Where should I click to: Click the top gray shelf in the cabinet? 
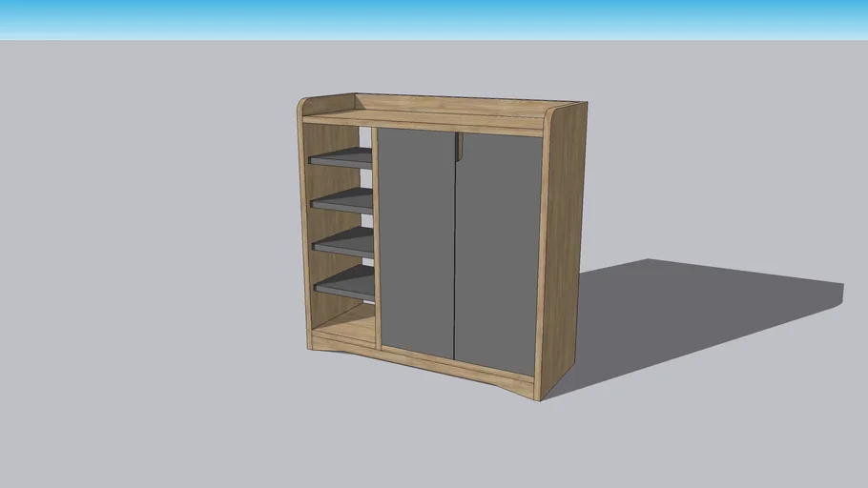pyautogui.click(x=339, y=159)
